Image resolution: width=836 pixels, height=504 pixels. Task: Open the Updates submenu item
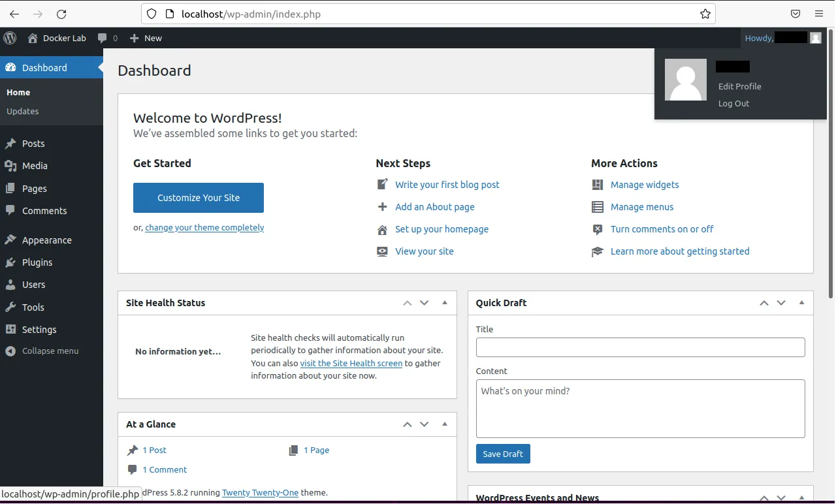[x=23, y=111]
